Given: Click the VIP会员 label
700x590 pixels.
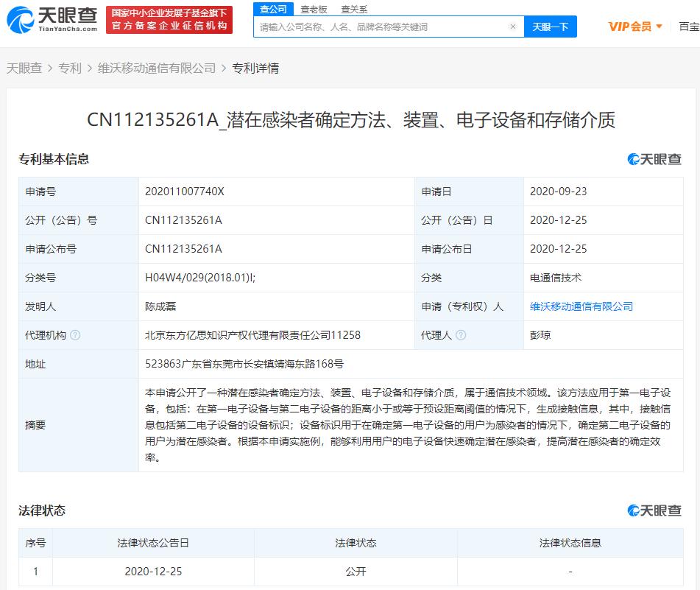Looking at the screenshot, I should pyautogui.click(x=630, y=27).
